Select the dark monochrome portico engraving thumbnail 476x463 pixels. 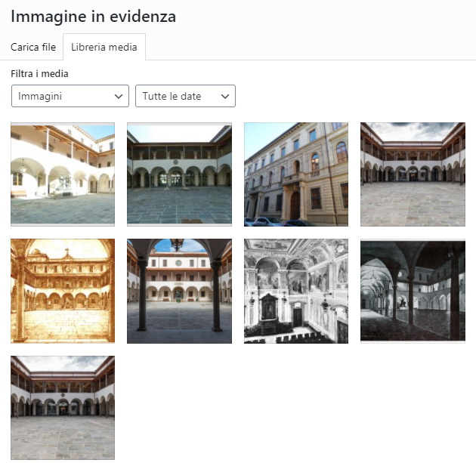point(413,291)
